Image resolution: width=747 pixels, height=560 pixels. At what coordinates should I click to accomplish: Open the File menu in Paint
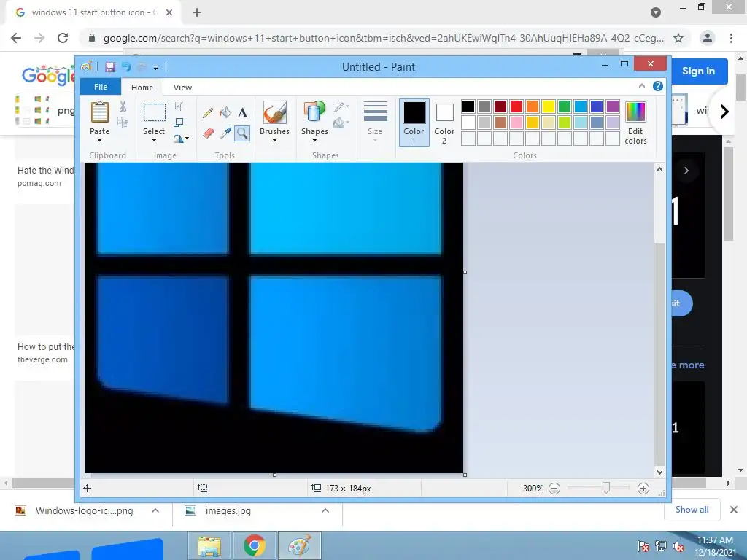pyautogui.click(x=101, y=87)
